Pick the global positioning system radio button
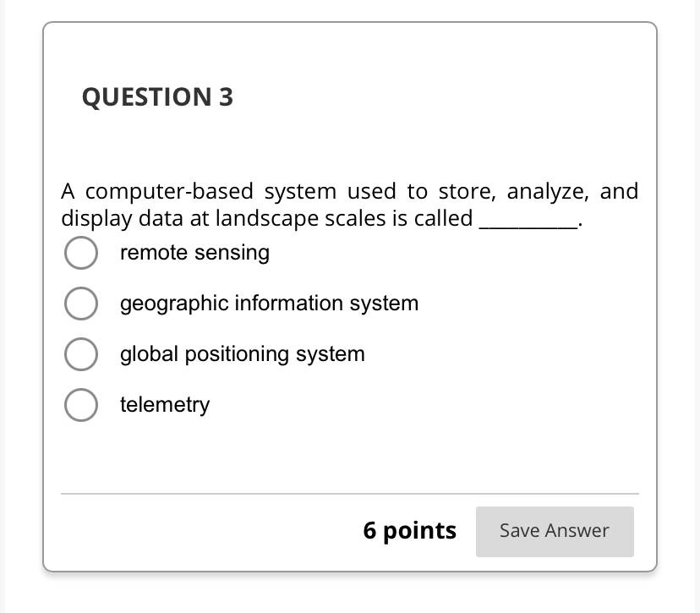The width and height of the screenshot is (700, 613). 80,354
